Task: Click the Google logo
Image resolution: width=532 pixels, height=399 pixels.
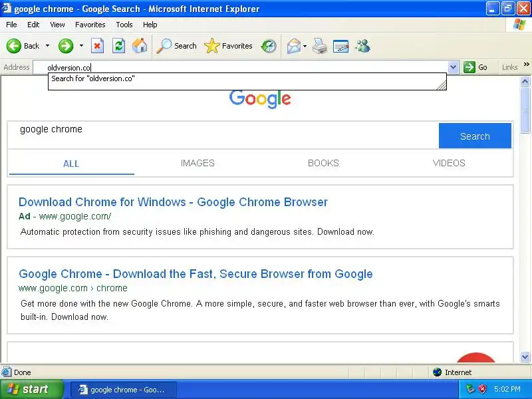Action: [260, 98]
